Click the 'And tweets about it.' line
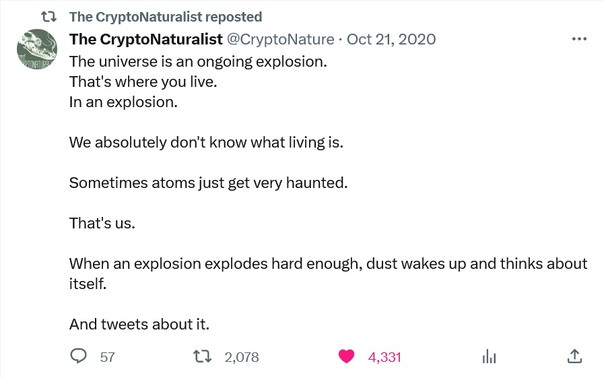Screen dimensions: 604x378 pyautogui.click(x=139, y=324)
